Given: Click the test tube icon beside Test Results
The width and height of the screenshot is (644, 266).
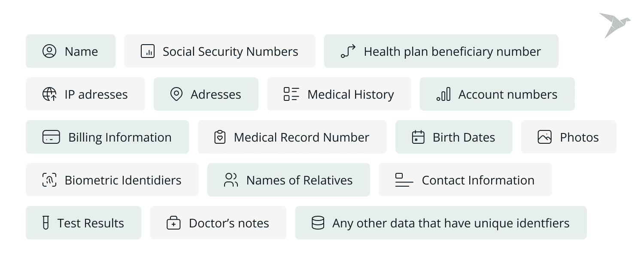Looking at the screenshot, I should click(46, 223).
